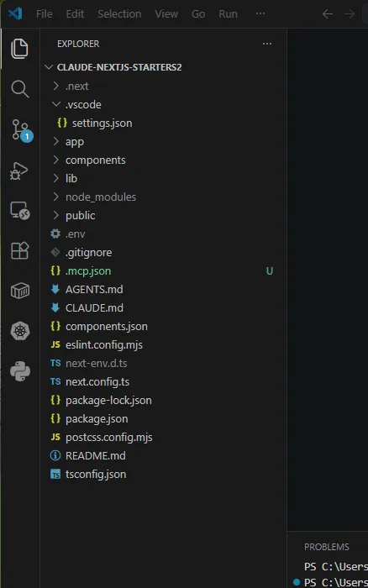This screenshot has width=368, height=588.
Task: Open Source Control view with badge
Action: (21, 130)
